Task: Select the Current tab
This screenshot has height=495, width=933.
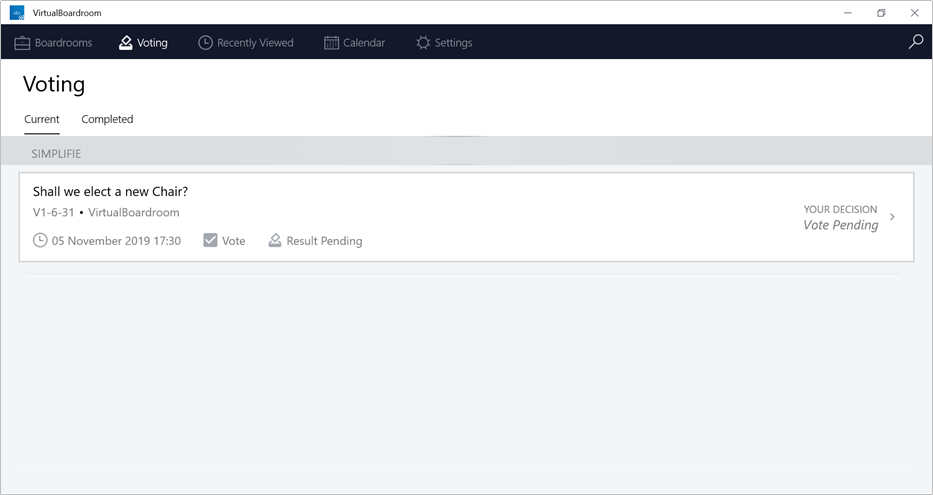Action: 42,119
